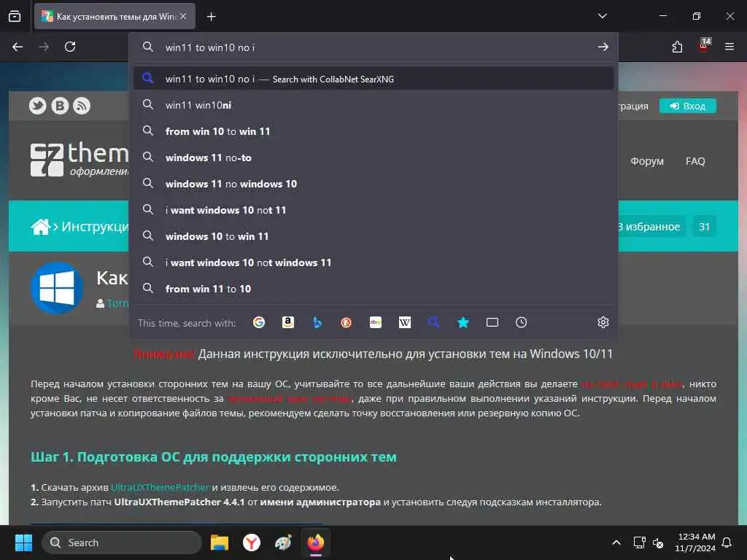Open Yandex browser from taskbar
This screenshot has width=747, height=560.
[252, 542]
